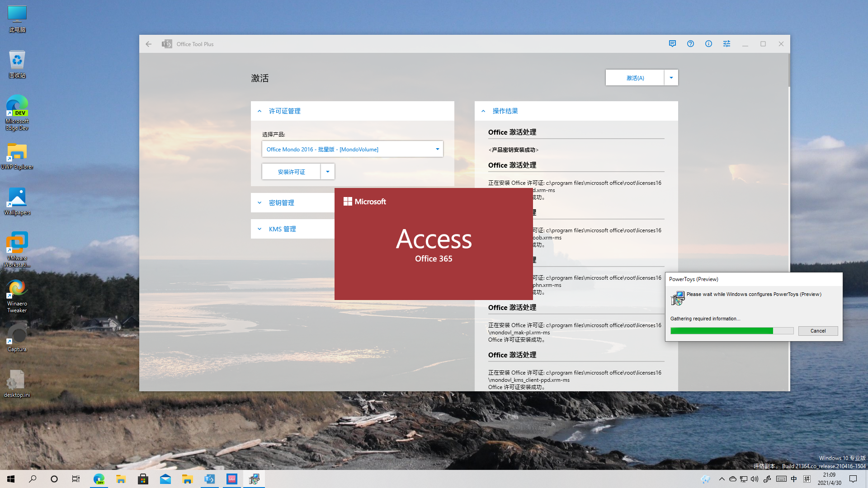868x488 pixels.
Task: Toggle the 中 input language indicator
Action: 794,479
